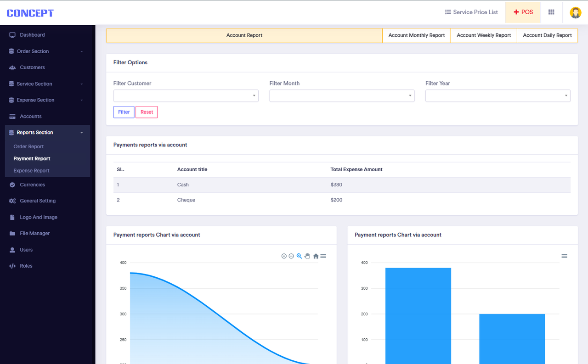Click the Service Section database icon

[x=11, y=84]
